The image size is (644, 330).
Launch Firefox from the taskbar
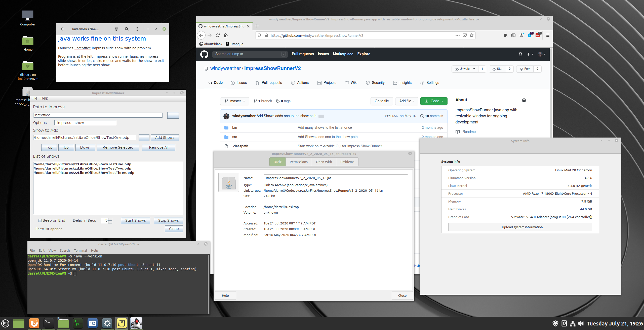(x=34, y=323)
